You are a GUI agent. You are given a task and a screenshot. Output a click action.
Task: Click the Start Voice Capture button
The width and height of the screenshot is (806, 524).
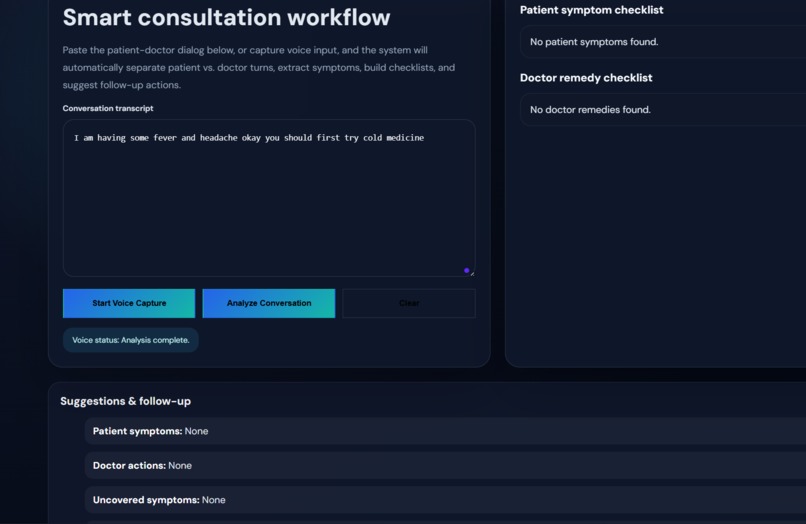(129, 303)
